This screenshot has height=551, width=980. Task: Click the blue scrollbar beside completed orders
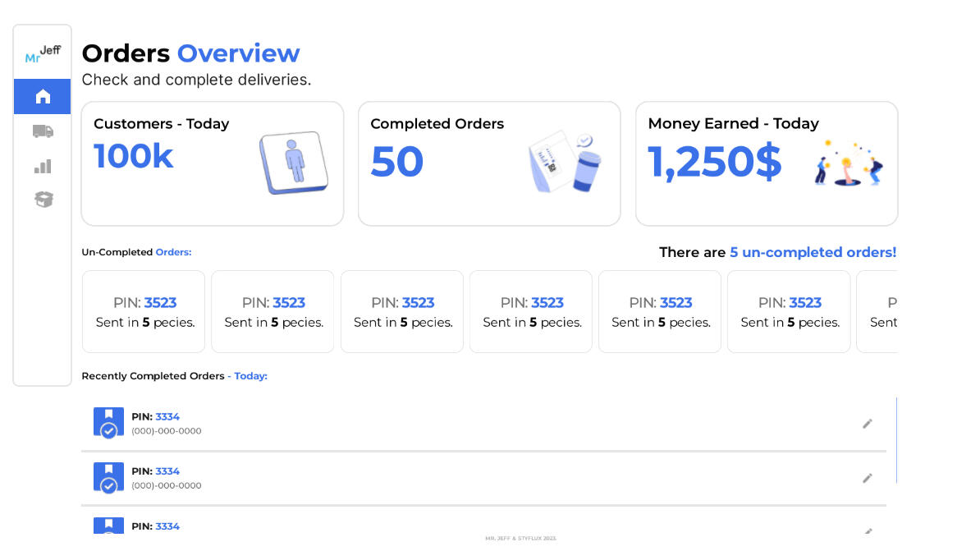[x=896, y=440]
